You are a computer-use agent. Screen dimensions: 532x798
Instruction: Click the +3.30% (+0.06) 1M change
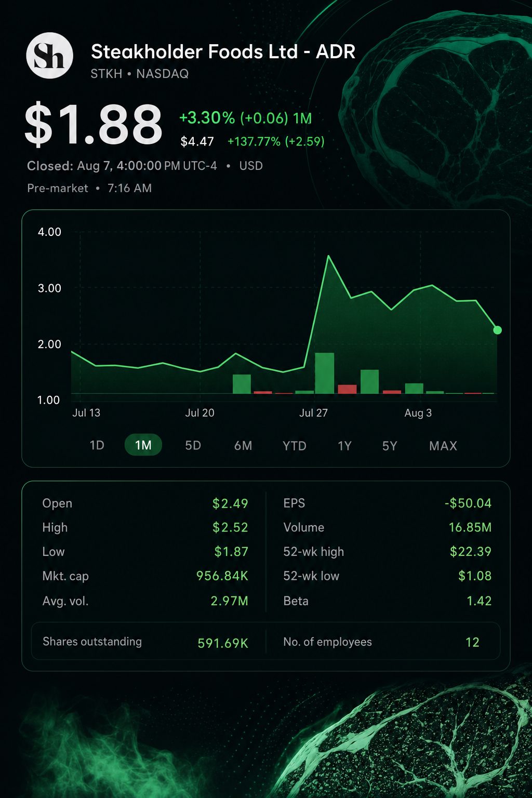pyautogui.click(x=245, y=118)
